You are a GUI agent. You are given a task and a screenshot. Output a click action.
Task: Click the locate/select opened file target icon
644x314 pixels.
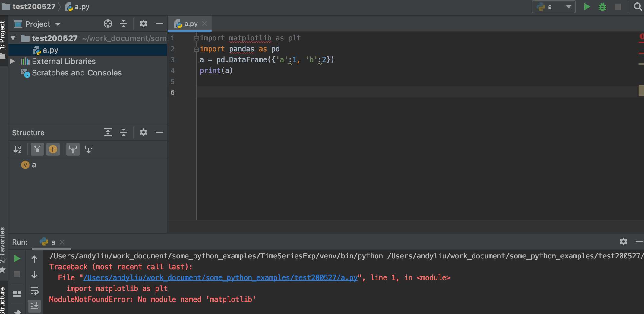[108, 24]
